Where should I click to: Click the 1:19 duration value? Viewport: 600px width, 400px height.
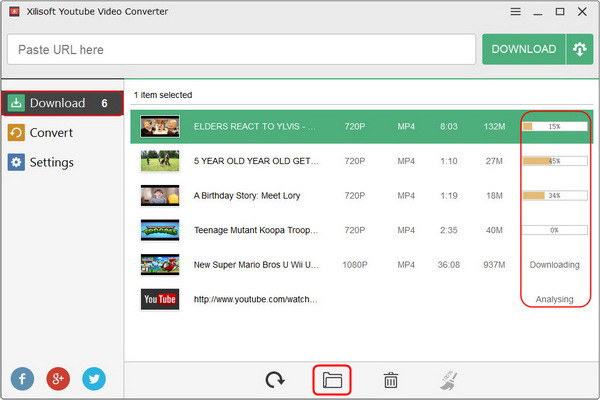tap(448, 196)
